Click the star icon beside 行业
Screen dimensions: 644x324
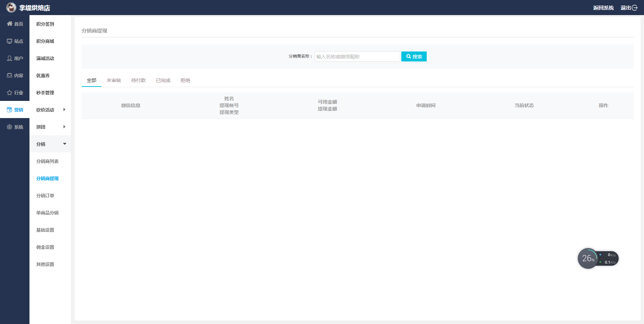(10, 93)
